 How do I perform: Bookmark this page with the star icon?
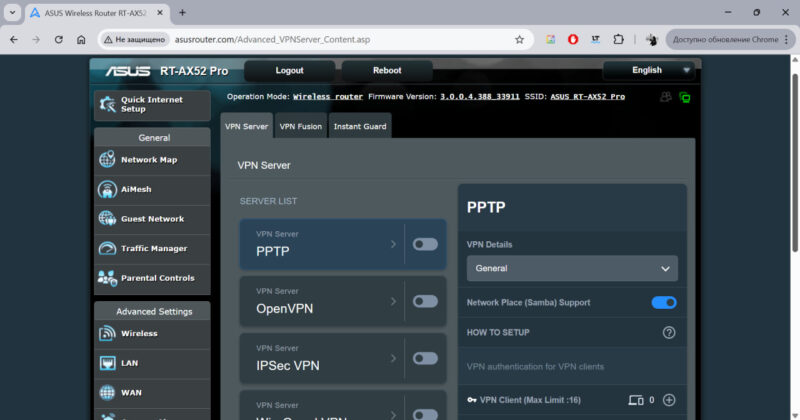coord(519,39)
